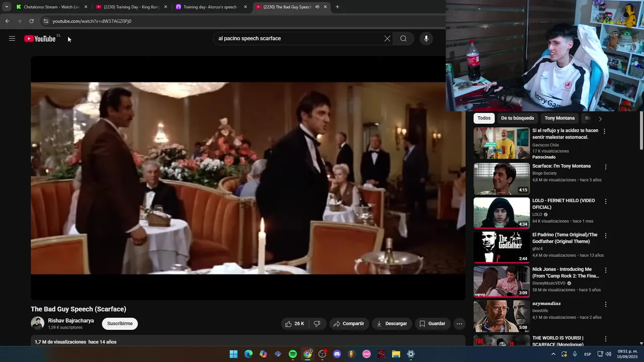This screenshot has width=644, height=362.
Task: Open options for THE WORLD IS YOURS video
Action: tap(606, 339)
